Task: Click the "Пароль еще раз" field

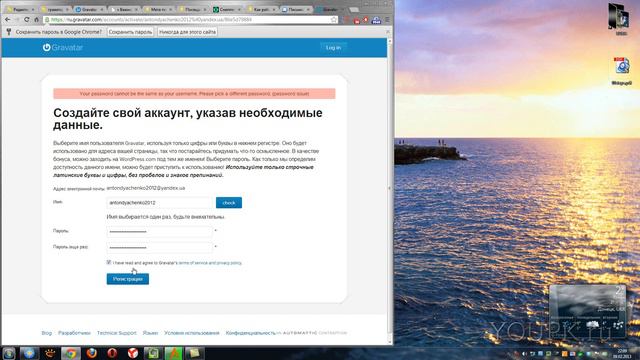Action: pos(160,247)
